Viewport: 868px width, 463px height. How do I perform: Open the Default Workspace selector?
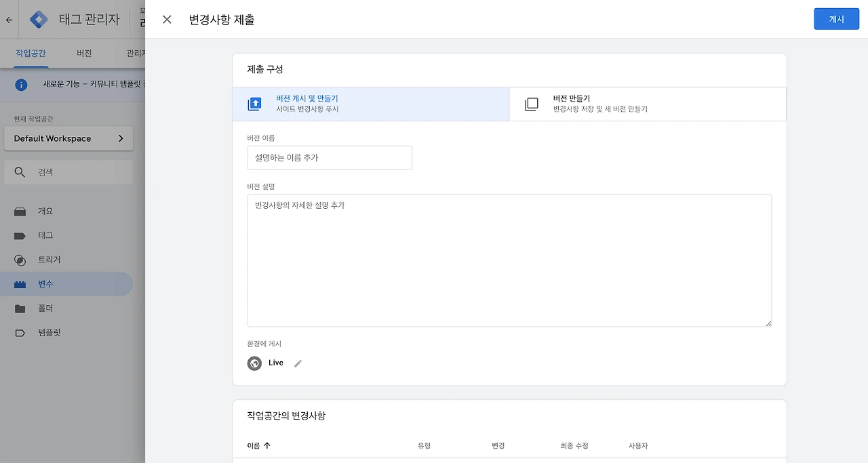click(x=68, y=138)
